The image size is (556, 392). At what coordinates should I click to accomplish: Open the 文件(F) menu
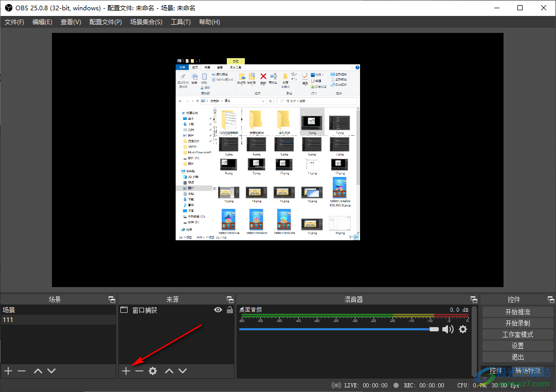tap(14, 22)
